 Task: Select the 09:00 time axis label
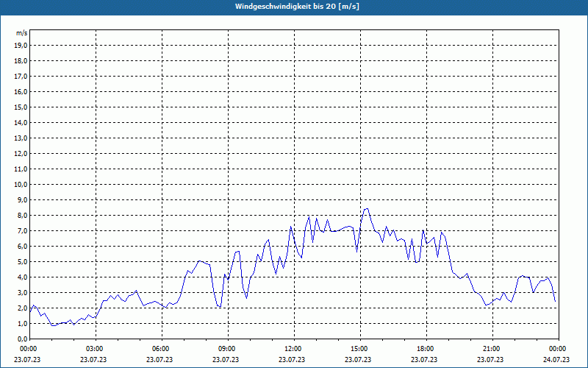[x=226, y=349]
